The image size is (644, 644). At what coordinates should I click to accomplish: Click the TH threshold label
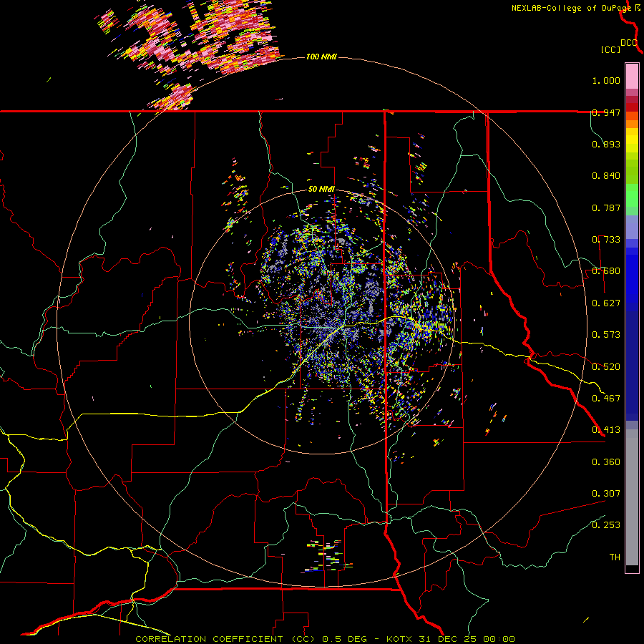(615, 557)
